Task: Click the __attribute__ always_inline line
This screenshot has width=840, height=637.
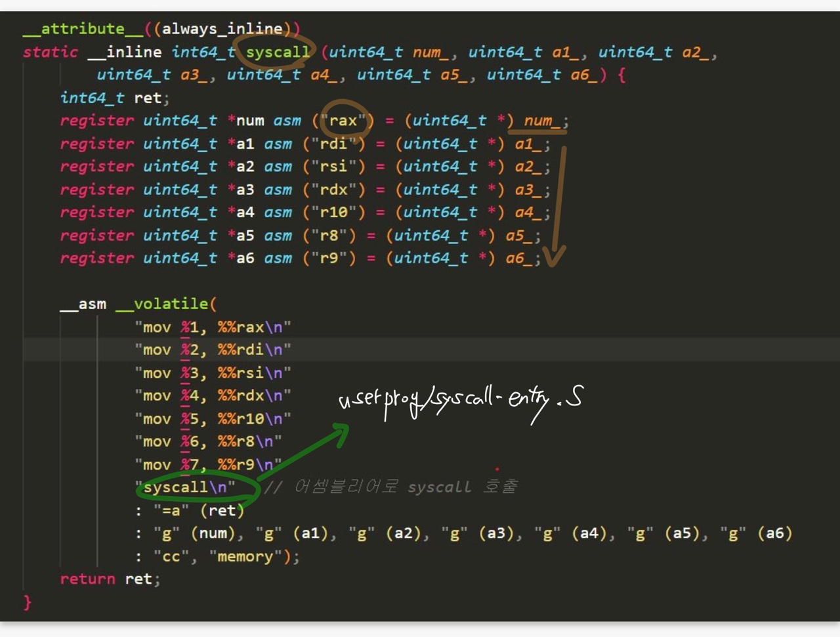Action: point(161,29)
